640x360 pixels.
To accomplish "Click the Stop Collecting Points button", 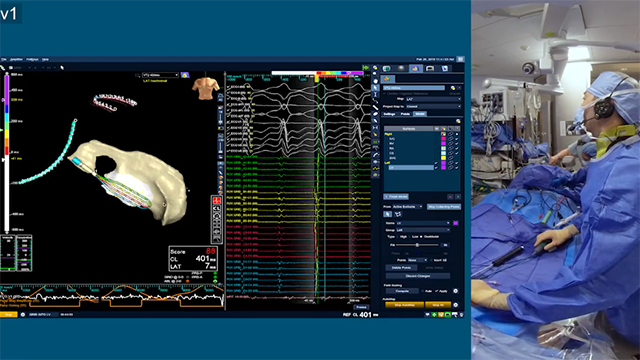I will point(444,207).
